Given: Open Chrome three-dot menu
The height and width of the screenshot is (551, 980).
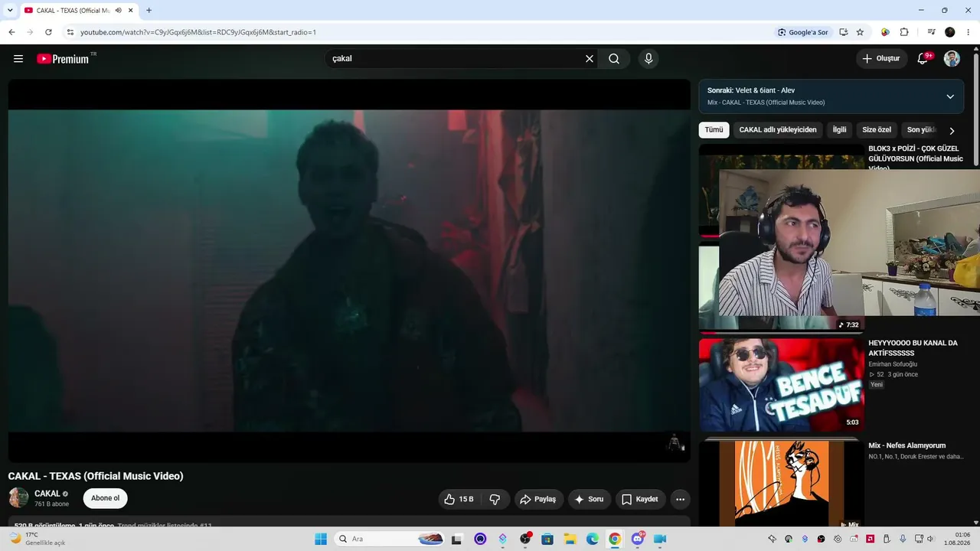Looking at the screenshot, I should [x=969, y=32].
